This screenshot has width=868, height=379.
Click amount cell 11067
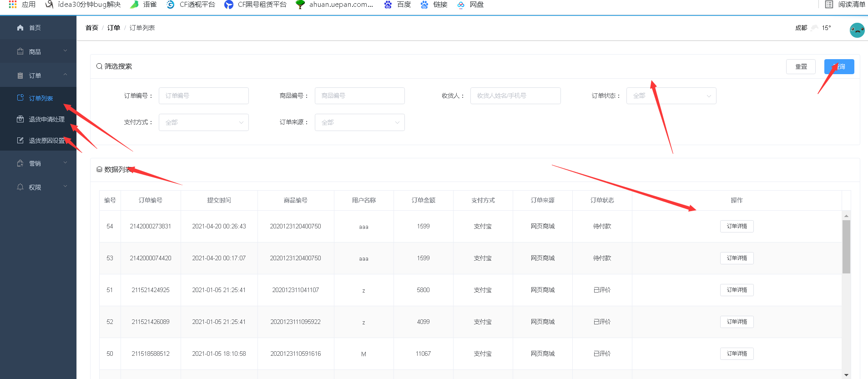coord(423,354)
